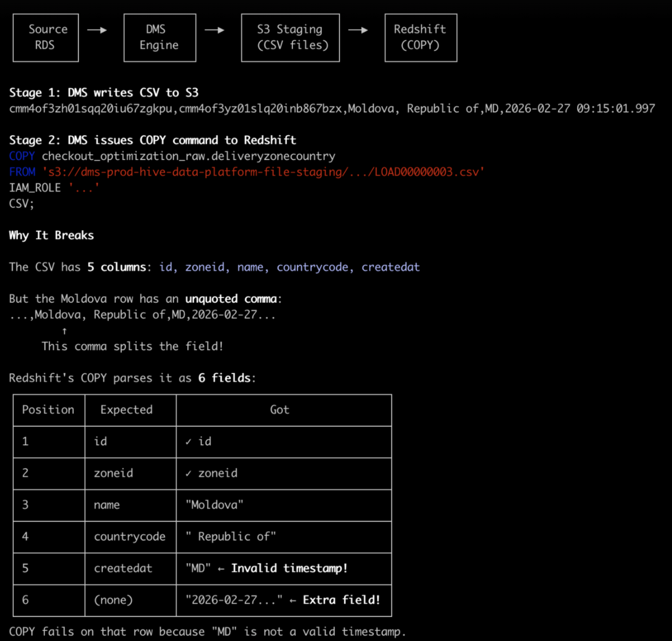Click the left arrow before Extra field!
Viewport: 672px width, 641px height.
(293, 600)
